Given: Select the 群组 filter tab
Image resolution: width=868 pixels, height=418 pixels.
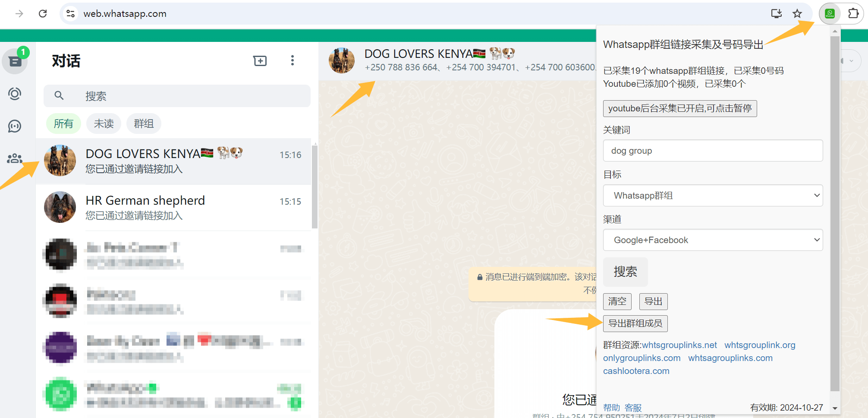Looking at the screenshot, I should click(x=144, y=124).
